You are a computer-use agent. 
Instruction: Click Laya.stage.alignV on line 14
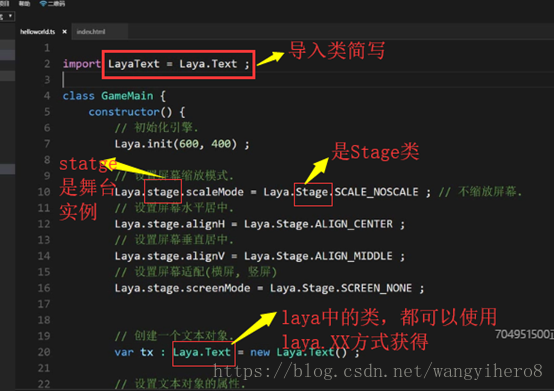pyautogui.click(x=170, y=256)
